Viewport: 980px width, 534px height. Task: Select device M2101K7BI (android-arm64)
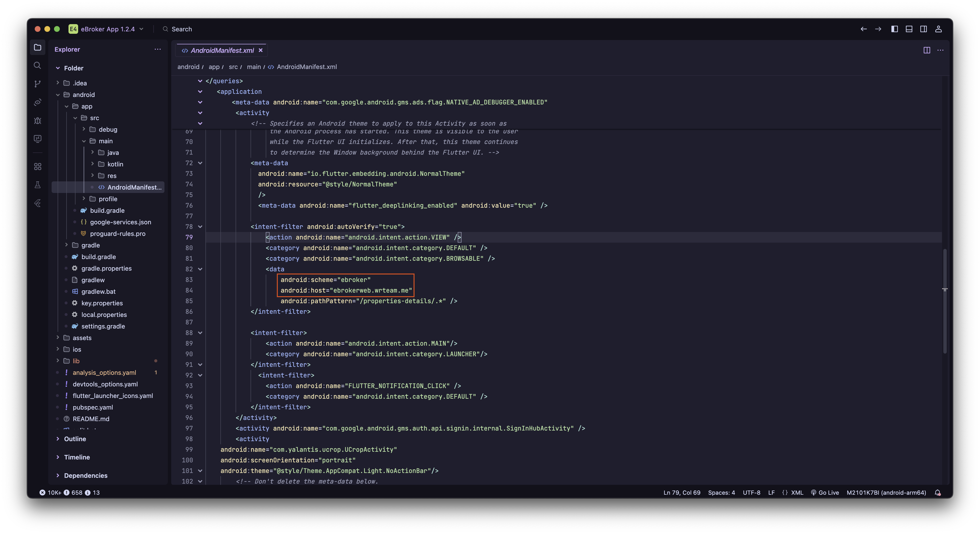point(886,493)
